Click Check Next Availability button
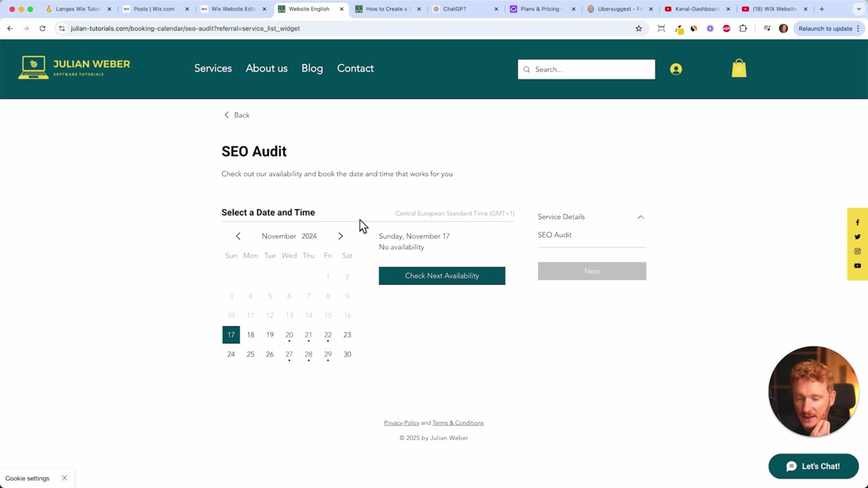This screenshot has width=868, height=488. click(442, 276)
